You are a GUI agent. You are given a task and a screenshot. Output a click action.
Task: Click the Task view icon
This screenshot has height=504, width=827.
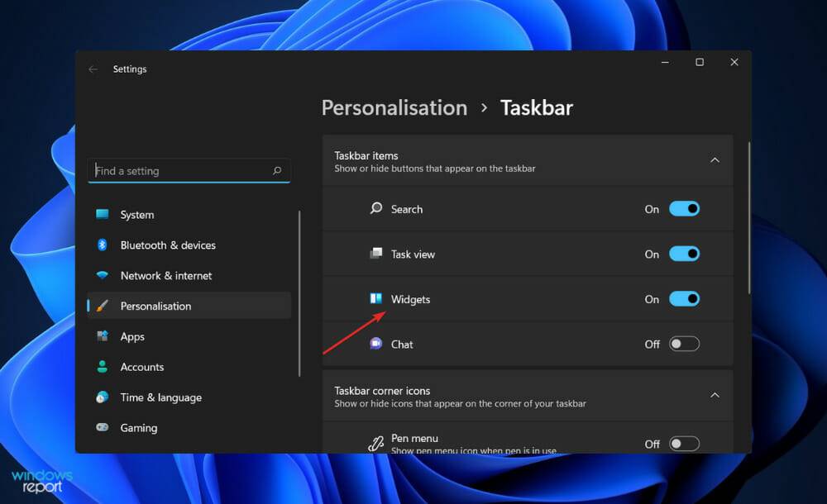[x=377, y=254]
